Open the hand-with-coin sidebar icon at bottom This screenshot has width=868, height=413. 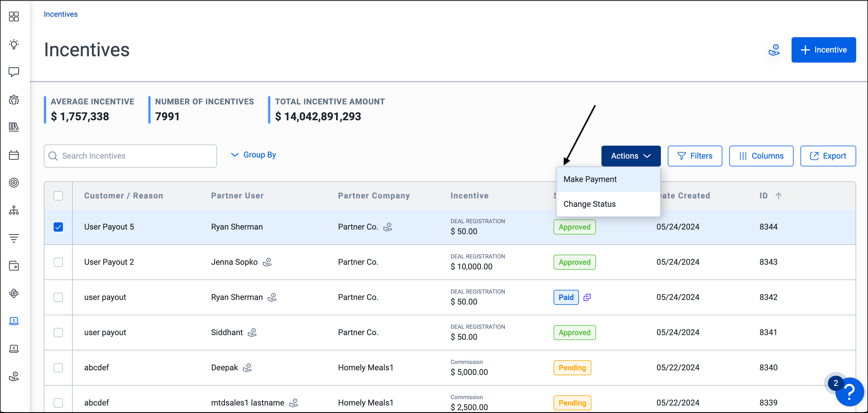pos(14,376)
